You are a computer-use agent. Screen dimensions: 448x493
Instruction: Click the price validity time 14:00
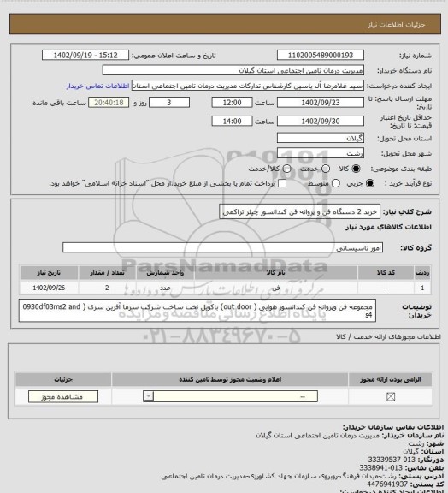[x=233, y=121]
